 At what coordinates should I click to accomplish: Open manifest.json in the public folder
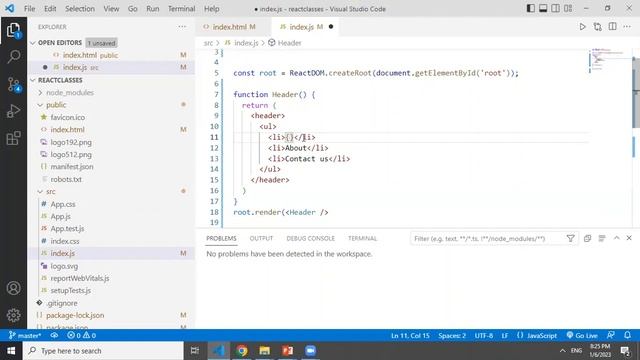click(72, 167)
